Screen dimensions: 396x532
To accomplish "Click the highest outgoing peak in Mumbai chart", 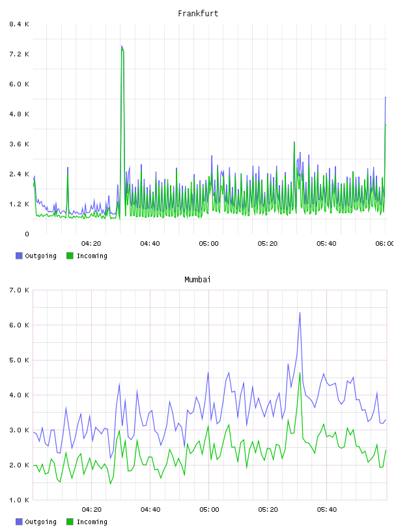I will 300,313.
